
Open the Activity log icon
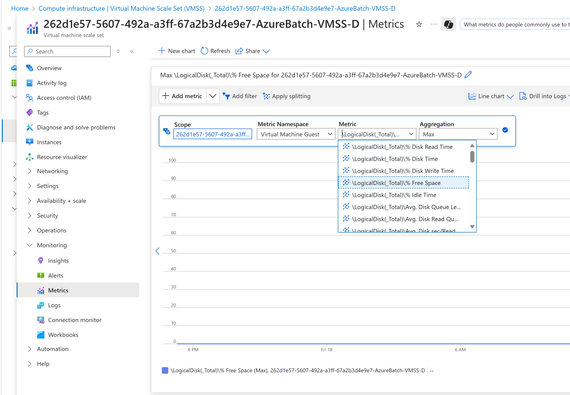coord(29,83)
